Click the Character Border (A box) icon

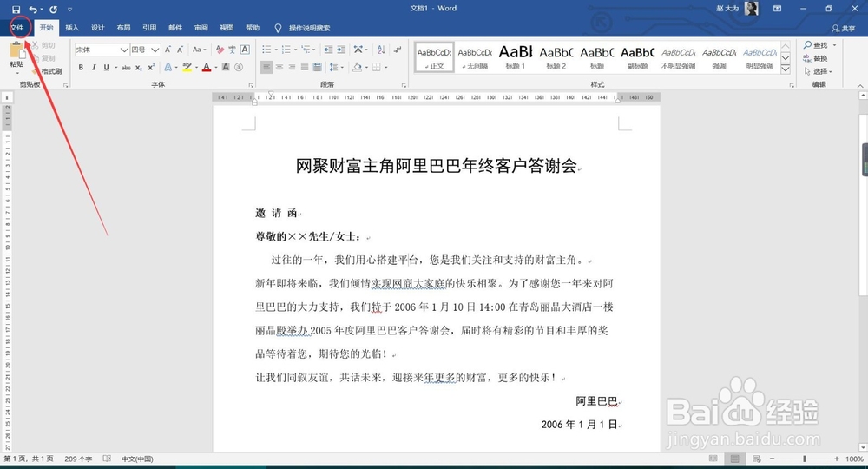[245, 50]
